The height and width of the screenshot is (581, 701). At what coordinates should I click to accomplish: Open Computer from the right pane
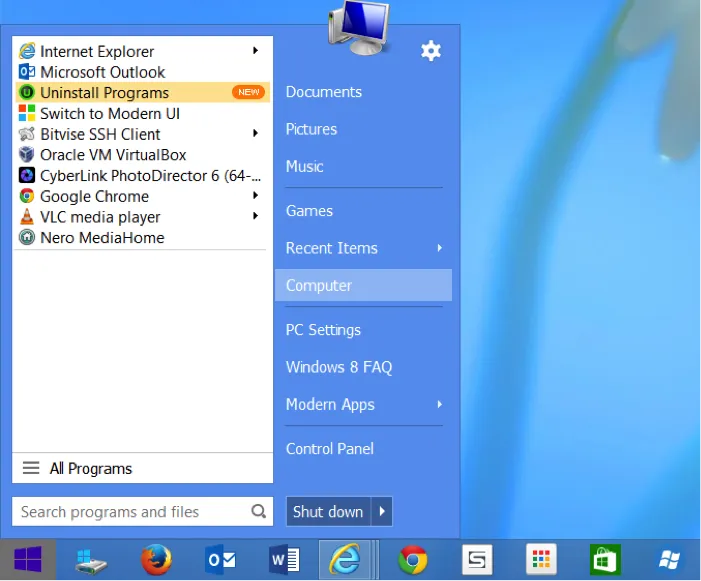click(x=319, y=285)
